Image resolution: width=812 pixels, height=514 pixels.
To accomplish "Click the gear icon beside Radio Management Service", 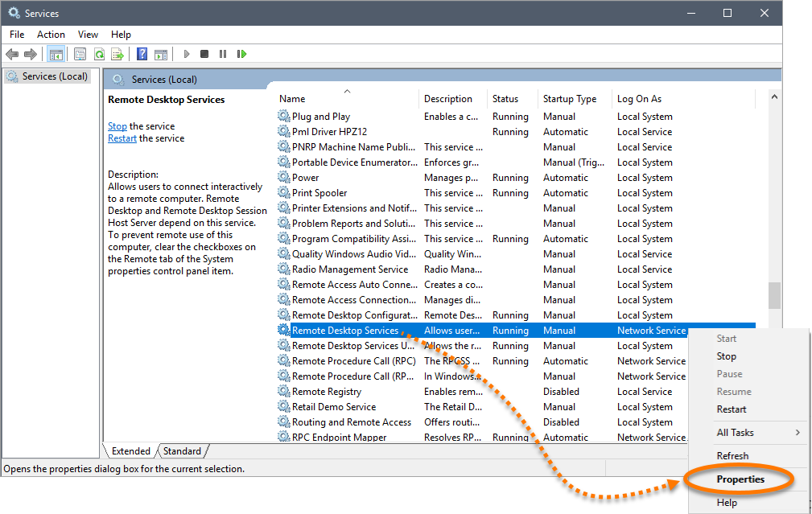I will pos(284,269).
